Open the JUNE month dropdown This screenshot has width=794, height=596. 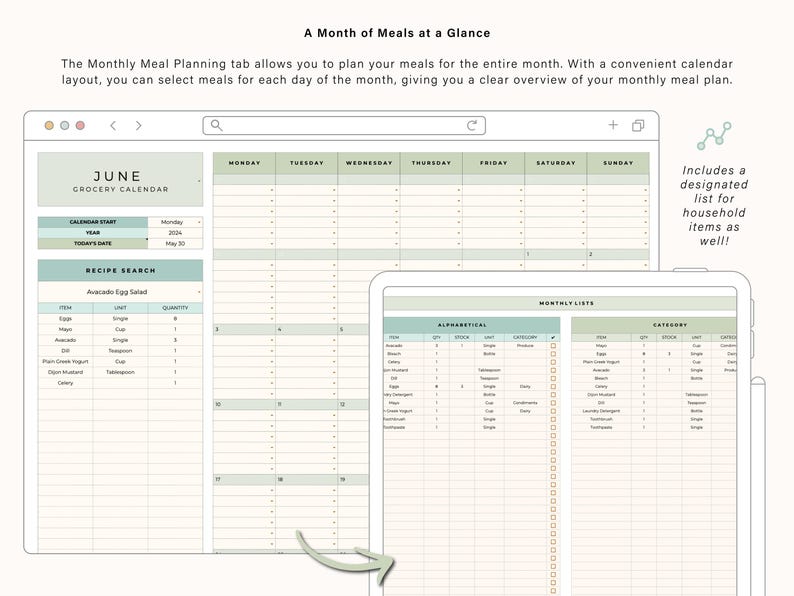[199, 181]
